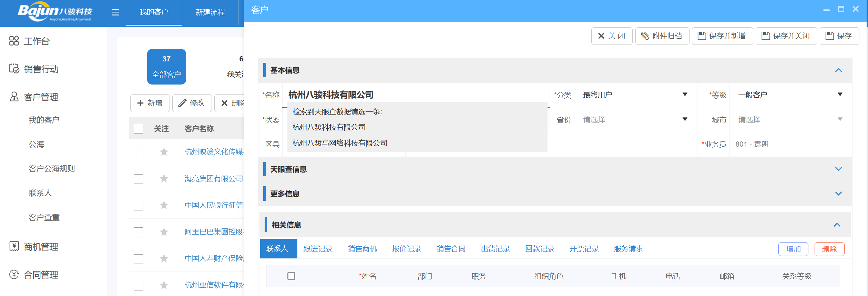Viewport: 868px width, 296px height.
Task: Star the 海亮集团有限公司 customer row
Action: click(x=164, y=178)
